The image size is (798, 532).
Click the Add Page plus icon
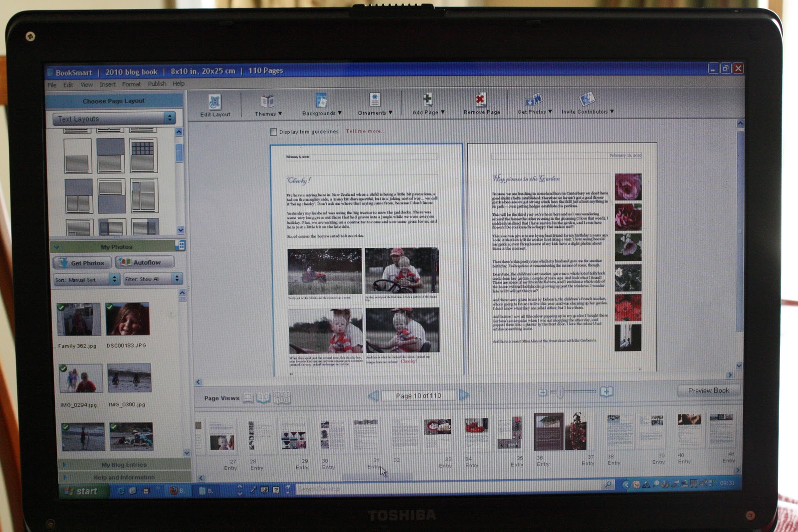[427, 100]
